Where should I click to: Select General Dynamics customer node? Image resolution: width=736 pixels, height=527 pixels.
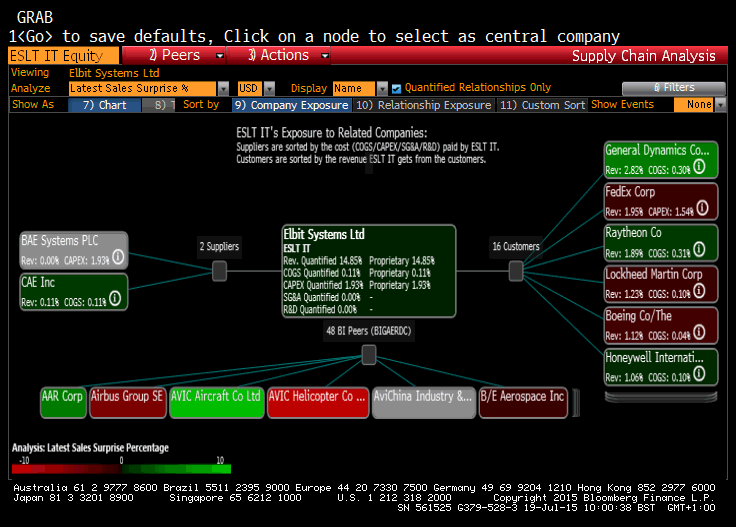661,160
